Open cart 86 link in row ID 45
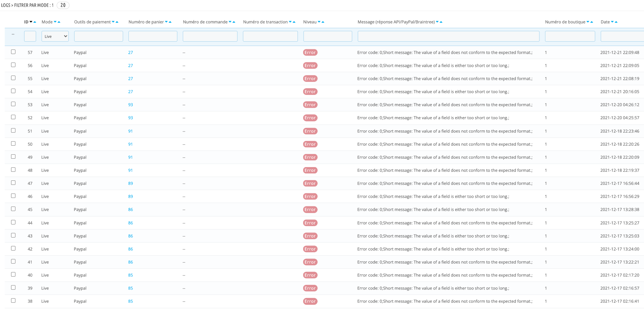The height and width of the screenshot is (312, 644). pyautogui.click(x=130, y=210)
